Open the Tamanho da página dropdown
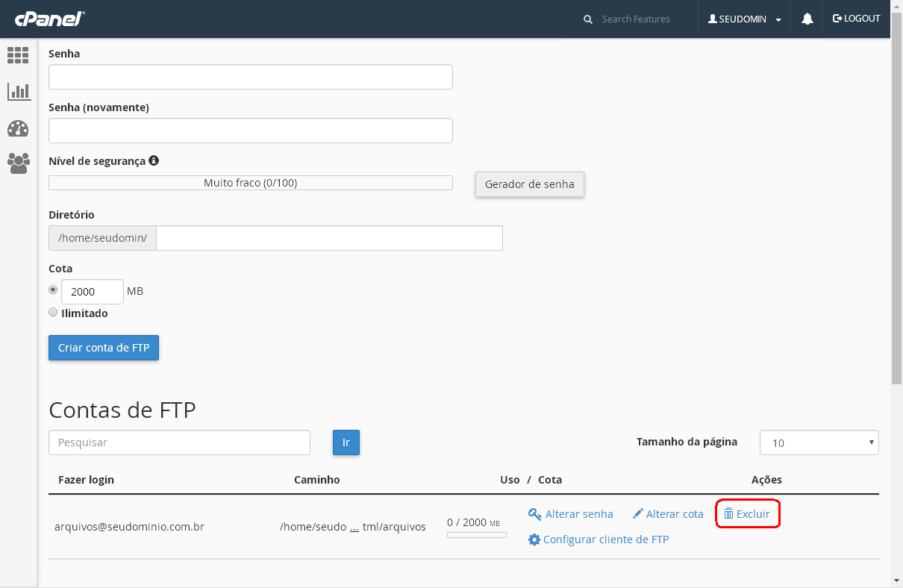 pos(819,442)
